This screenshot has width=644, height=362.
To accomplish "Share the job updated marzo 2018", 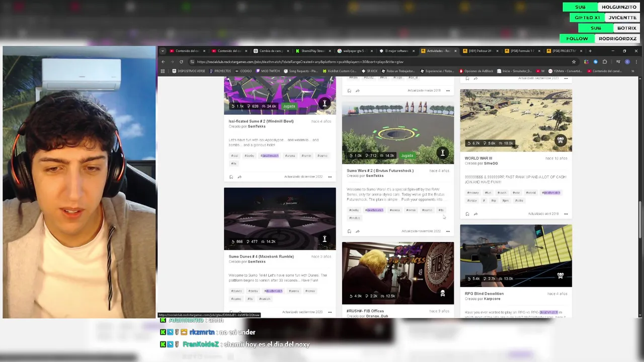I will 357,91.
